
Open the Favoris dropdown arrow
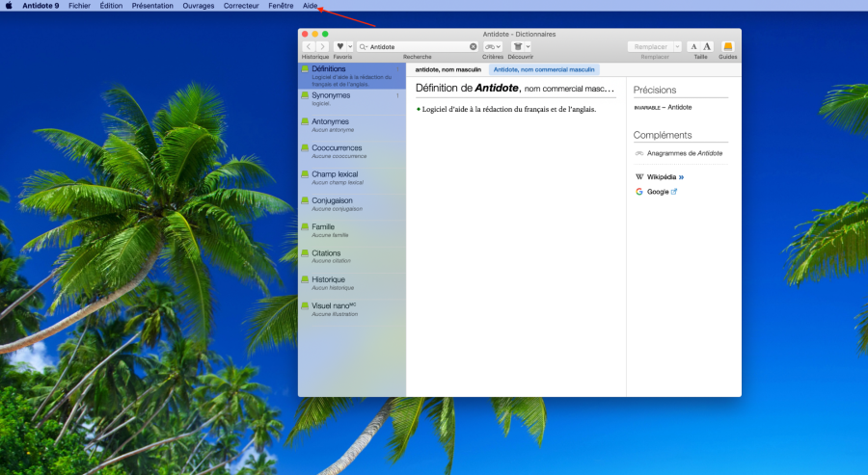(349, 46)
